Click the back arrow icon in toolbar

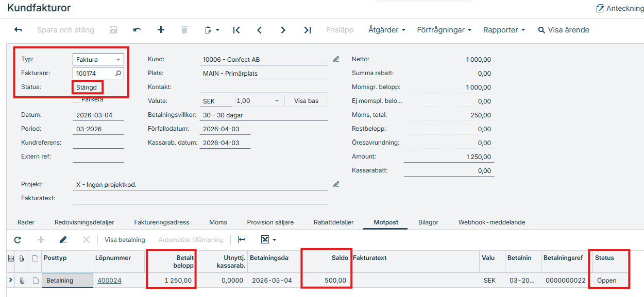click(x=18, y=30)
